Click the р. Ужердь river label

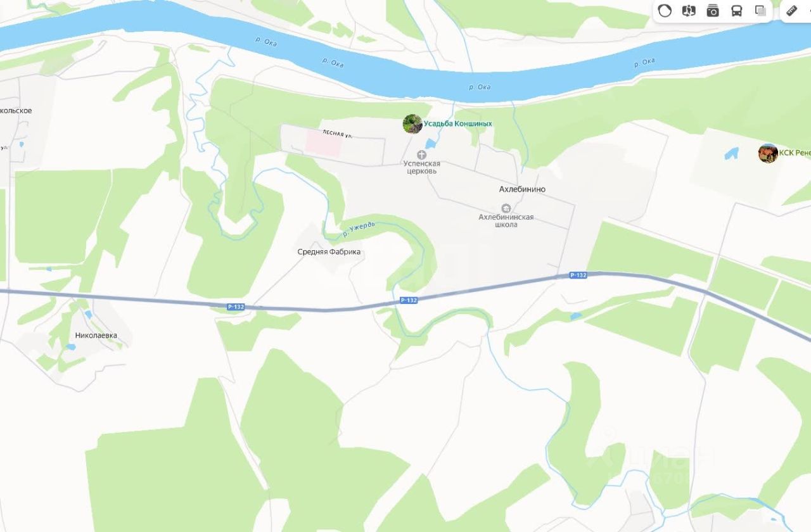click(359, 229)
